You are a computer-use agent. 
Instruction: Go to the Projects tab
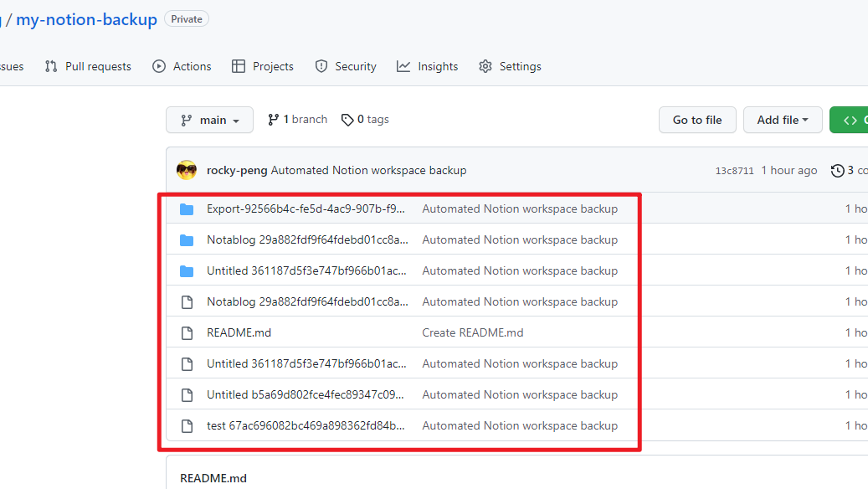(262, 66)
